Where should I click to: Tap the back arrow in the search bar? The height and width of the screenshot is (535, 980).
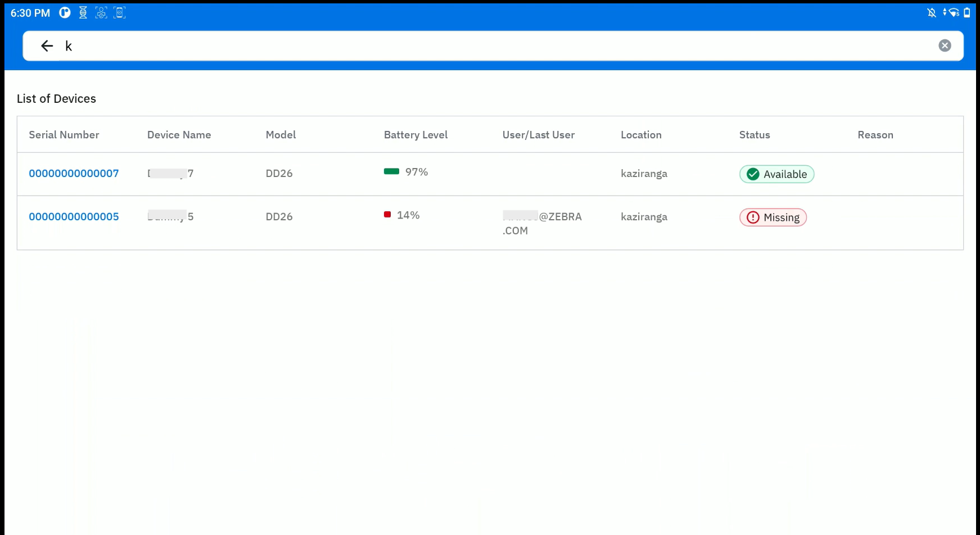47,46
